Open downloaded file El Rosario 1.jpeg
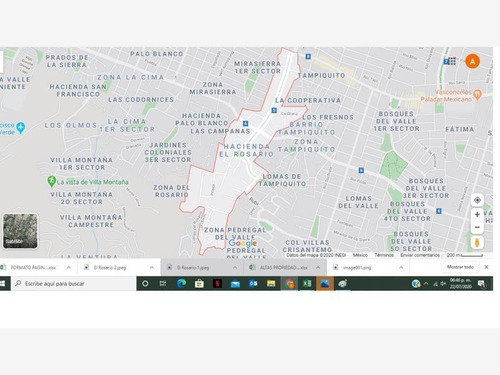The height and width of the screenshot is (375, 500). pos(193,267)
